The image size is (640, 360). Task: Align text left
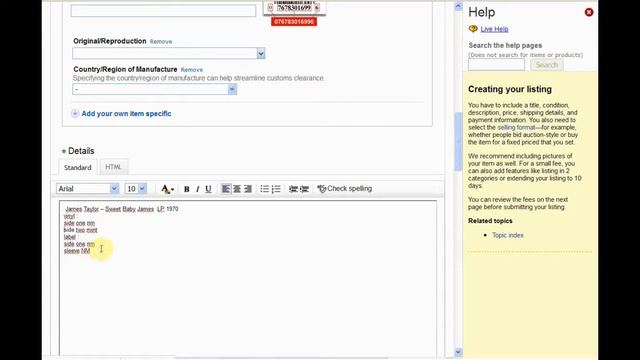(226, 189)
